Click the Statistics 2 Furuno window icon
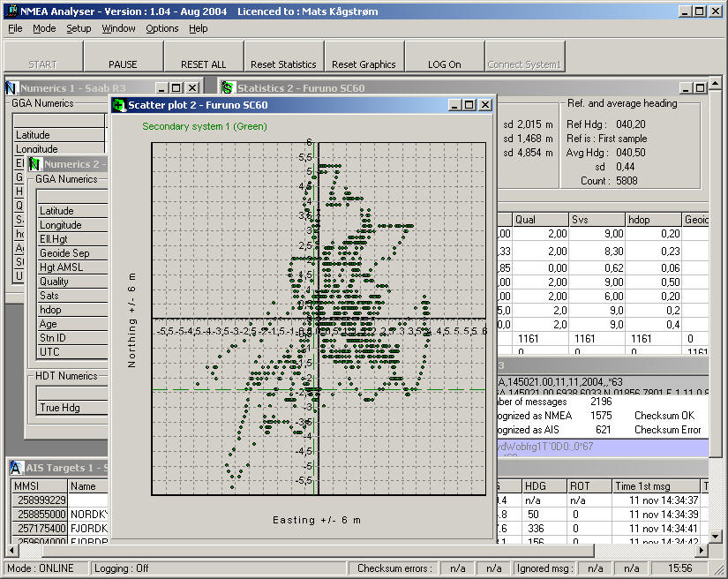728x579 pixels. [x=228, y=88]
